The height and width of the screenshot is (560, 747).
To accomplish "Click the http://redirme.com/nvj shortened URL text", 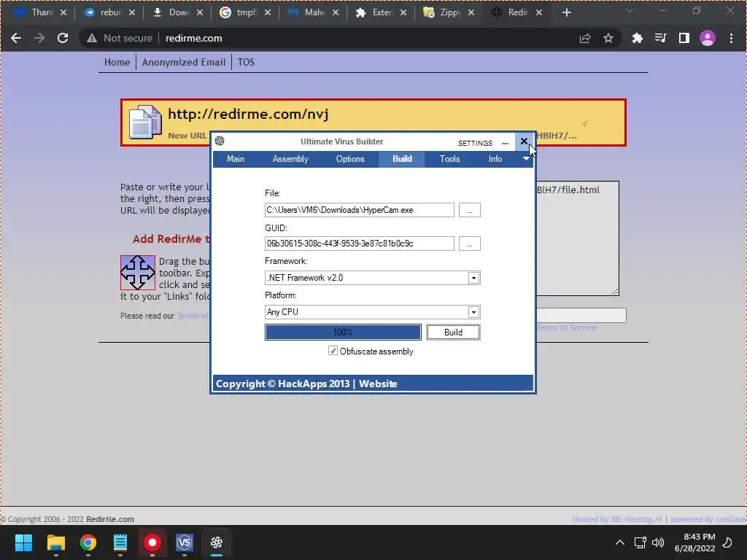I will pos(248,114).
